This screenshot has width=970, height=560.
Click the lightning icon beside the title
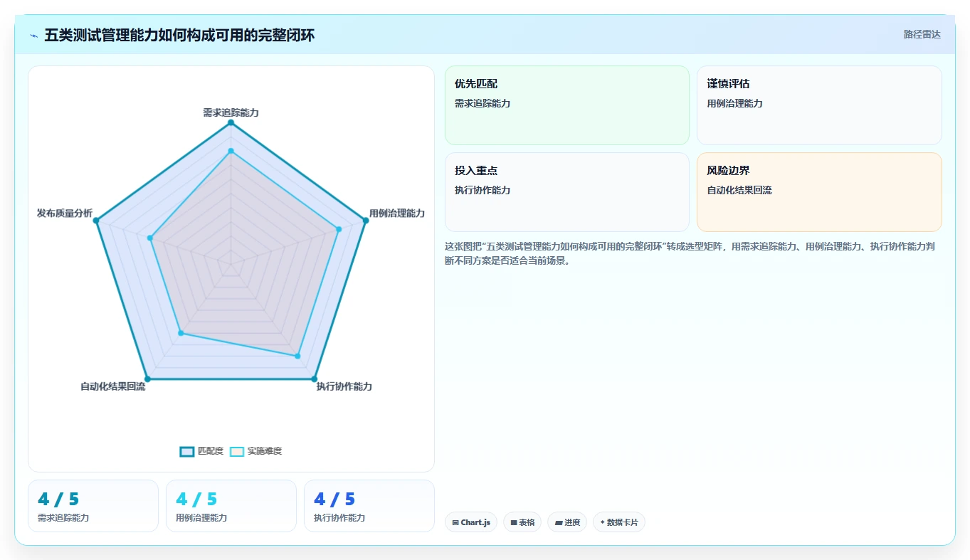pos(33,36)
